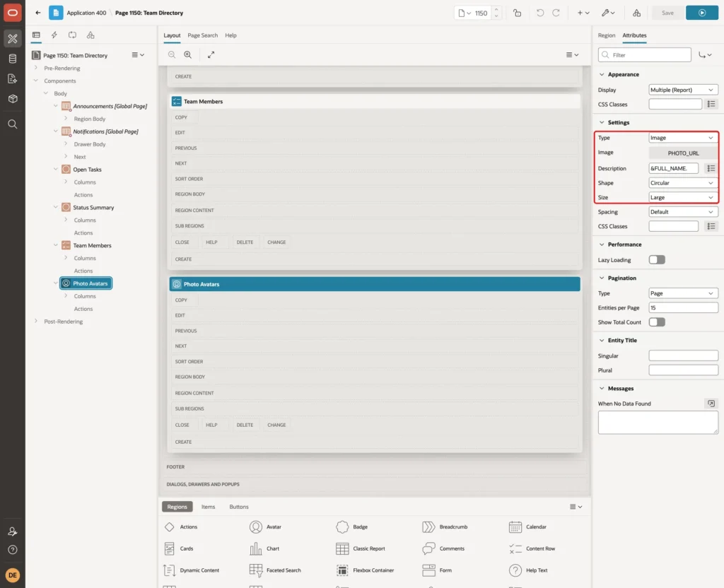
Task: Click the Run Page play button
Action: [701, 13]
